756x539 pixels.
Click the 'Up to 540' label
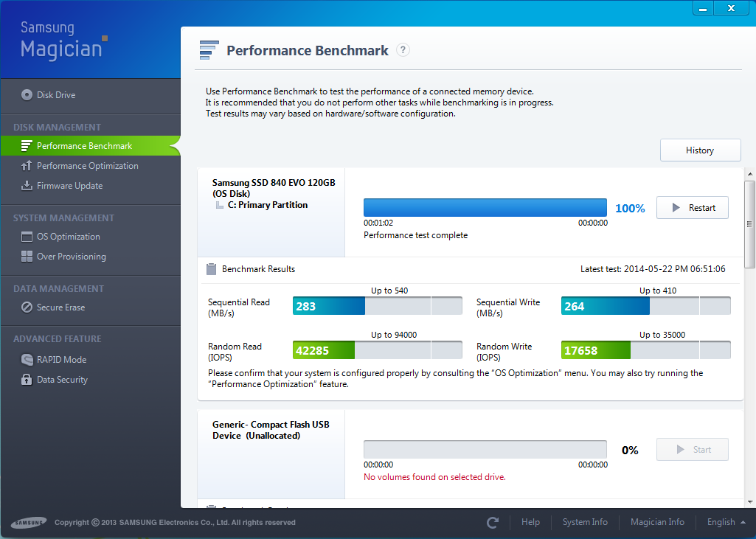click(389, 291)
